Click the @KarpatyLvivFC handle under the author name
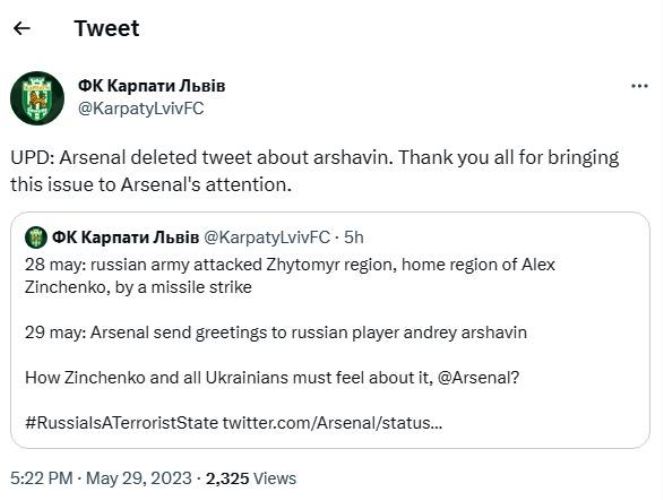Viewport: 663px width, 500px height. (x=140, y=109)
